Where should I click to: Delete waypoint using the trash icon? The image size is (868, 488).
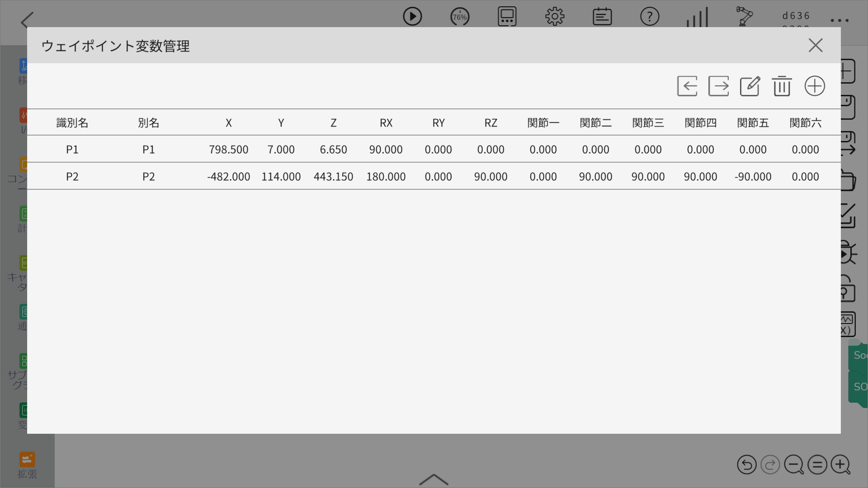[782, 86]
